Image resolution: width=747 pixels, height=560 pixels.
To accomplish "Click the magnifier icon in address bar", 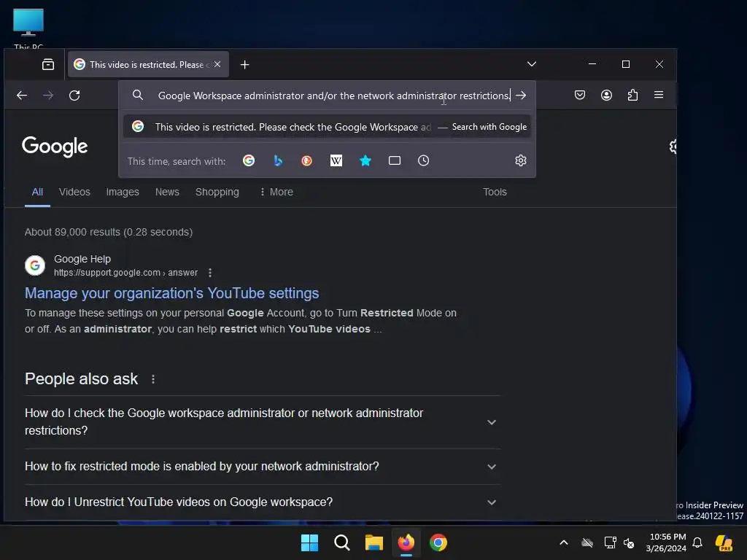I will [138, 96].
